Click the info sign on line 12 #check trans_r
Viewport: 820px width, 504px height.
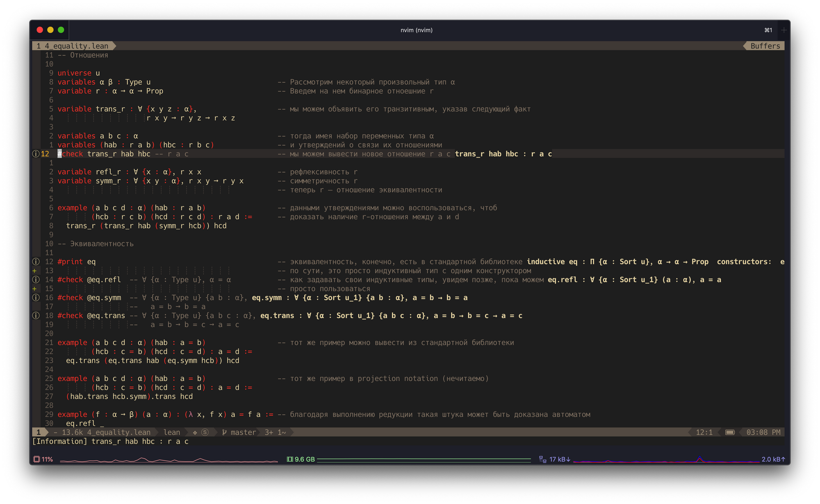pos(36,154)
